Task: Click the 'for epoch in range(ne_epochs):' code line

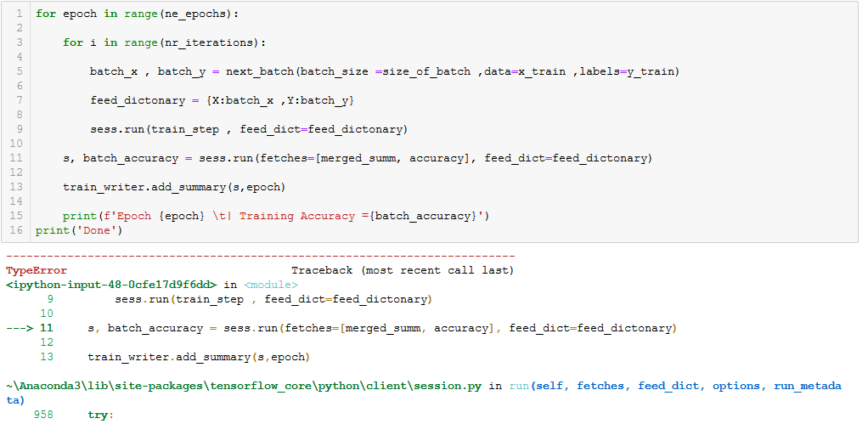Action: 138,14
